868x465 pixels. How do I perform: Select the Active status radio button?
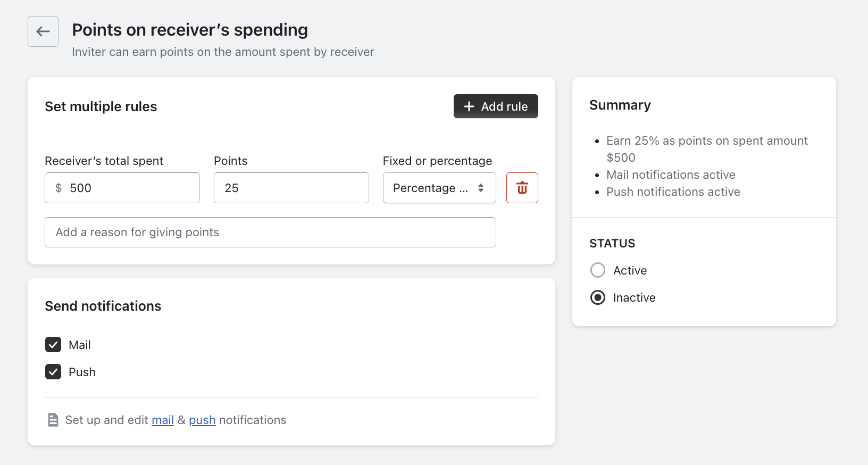coord(598,270)
